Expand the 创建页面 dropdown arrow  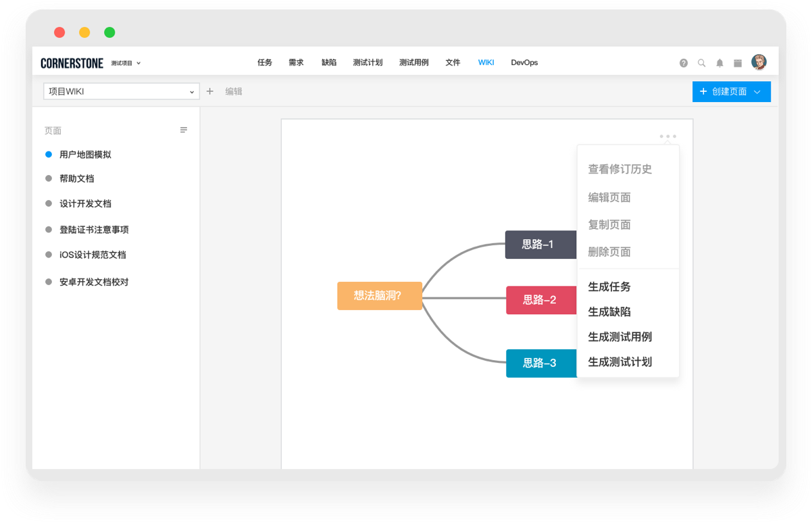tap(757, 92)
